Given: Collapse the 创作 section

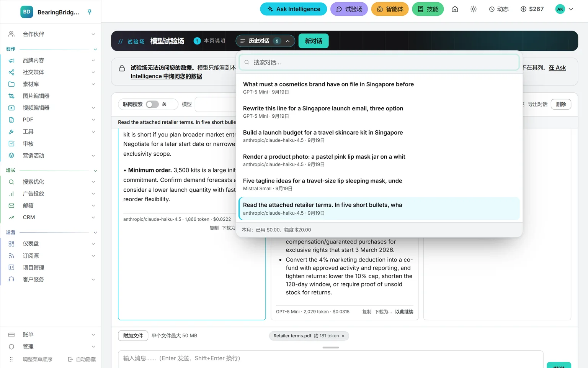Looking at the screenshot, I should pyautogui.click(x=95, y=49).
